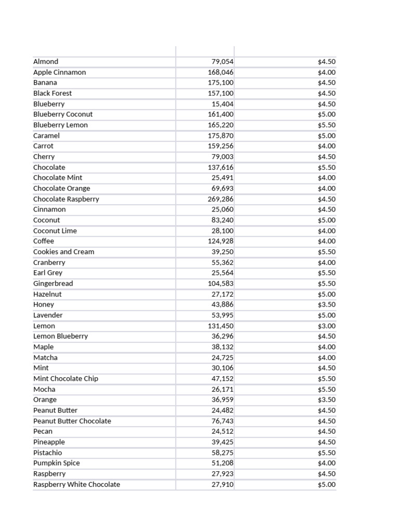Click the Blueberry Coconut flavor name
The height and width of the screenshot is (532, 399).
coord(63,114)
